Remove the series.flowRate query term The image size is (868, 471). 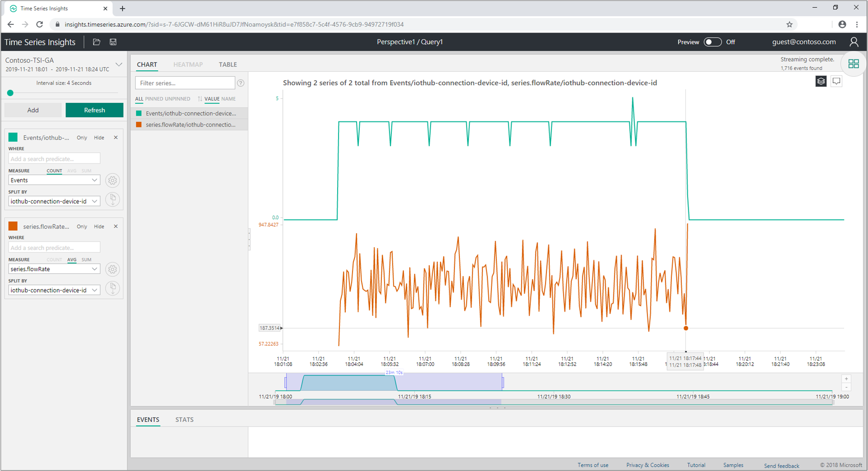[x=116, y=227]
